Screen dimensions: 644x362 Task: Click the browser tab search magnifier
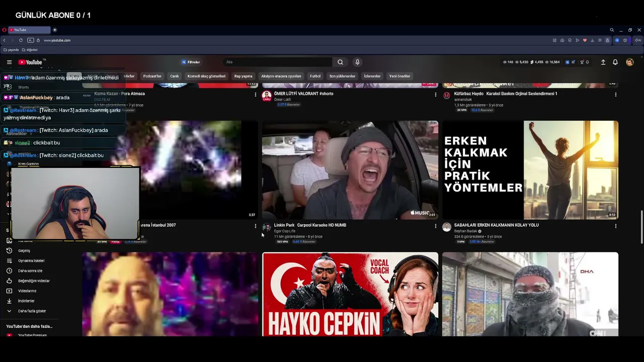pyautogui.click(x=612, y=30)
